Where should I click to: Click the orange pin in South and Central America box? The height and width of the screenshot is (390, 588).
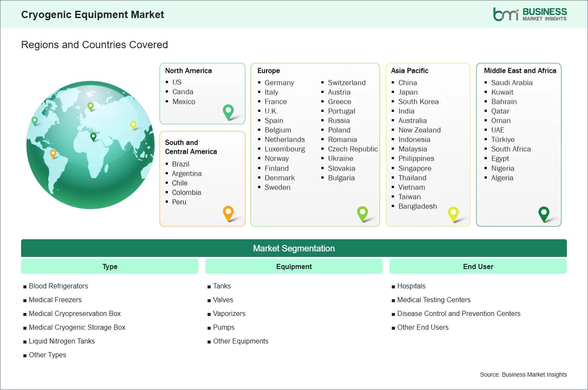point(228,213)
